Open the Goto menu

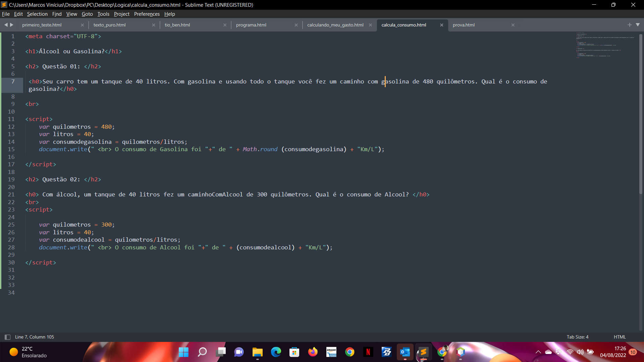[x=87, y=14]
